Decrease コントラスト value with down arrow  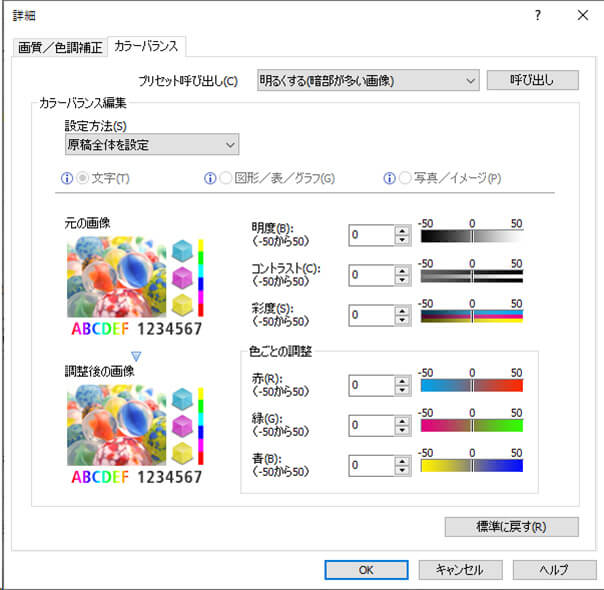pyautogui.click(x=402, y=280)
